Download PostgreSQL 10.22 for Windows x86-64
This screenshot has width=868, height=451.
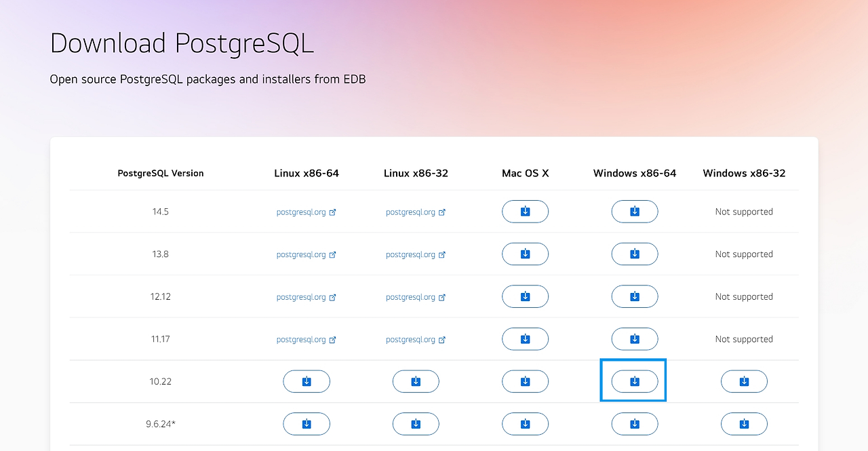pos(635,382)
